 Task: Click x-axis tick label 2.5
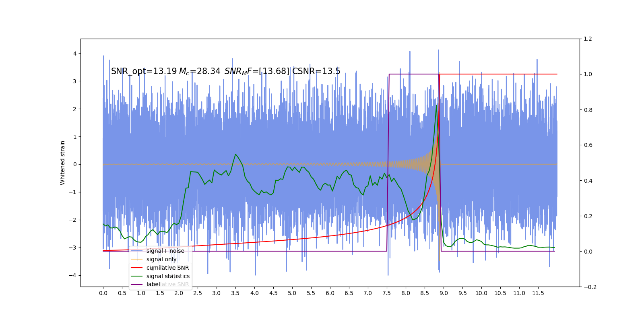coord(198,293)
